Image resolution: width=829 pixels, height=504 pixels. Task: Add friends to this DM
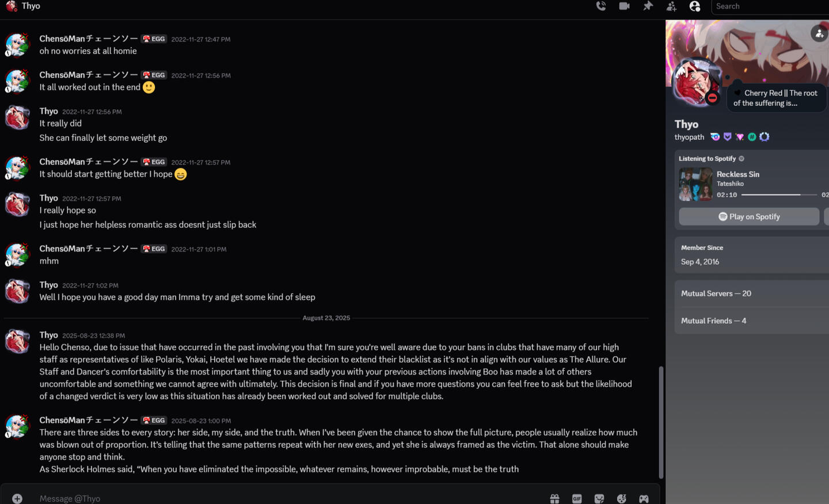pyautogui.click(x=671, y=6)
